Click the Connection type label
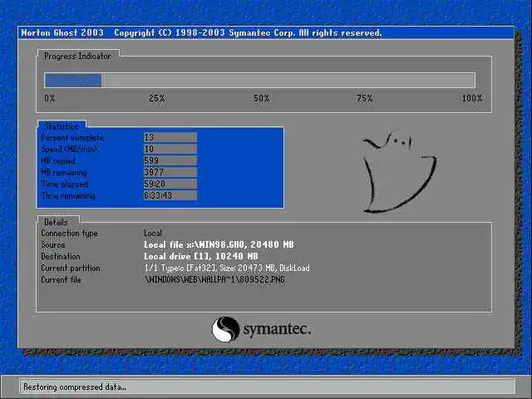The width and height of the screenshot is (532, 399). pos(70,234)
